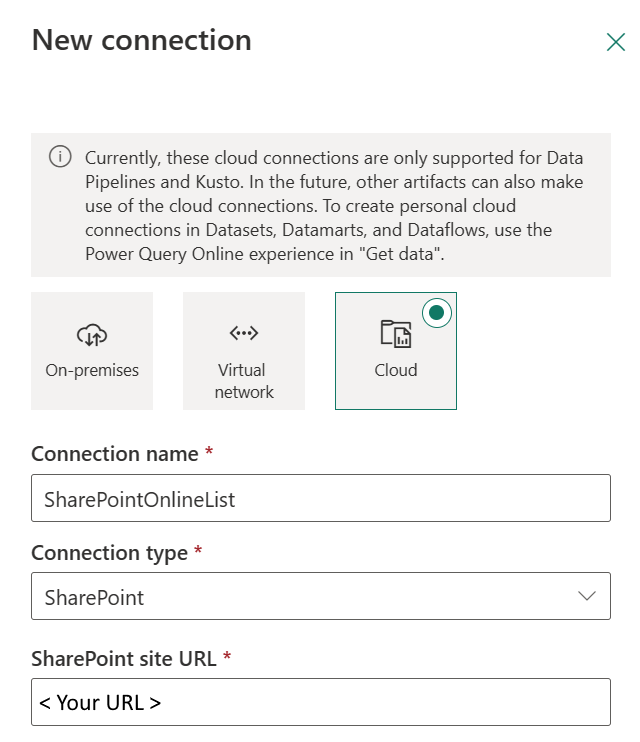Click the info icon in the notice banner
This screenshot has width=640, height=742.
[60, 157]
